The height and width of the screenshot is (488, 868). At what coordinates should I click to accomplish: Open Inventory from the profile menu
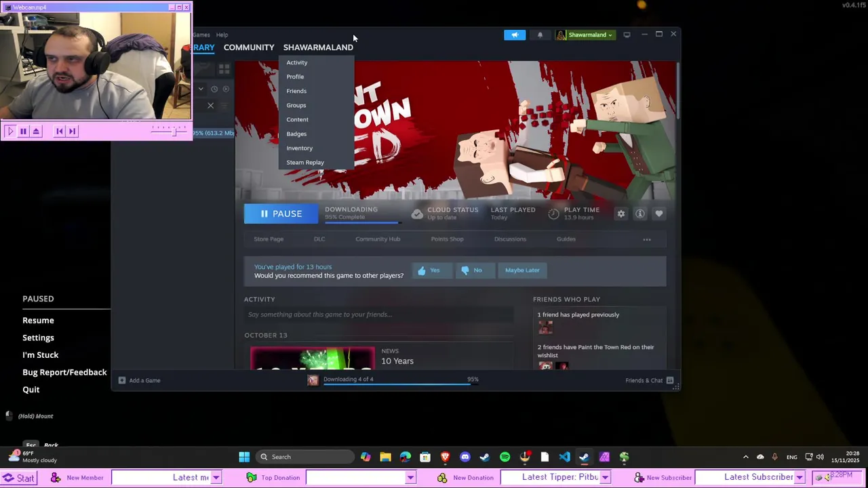click(x=300, y=148)
